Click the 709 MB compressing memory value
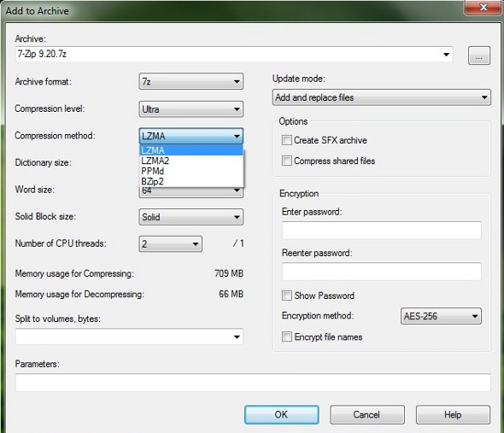Viewport: 504px width, 433px height. [229, 273]
